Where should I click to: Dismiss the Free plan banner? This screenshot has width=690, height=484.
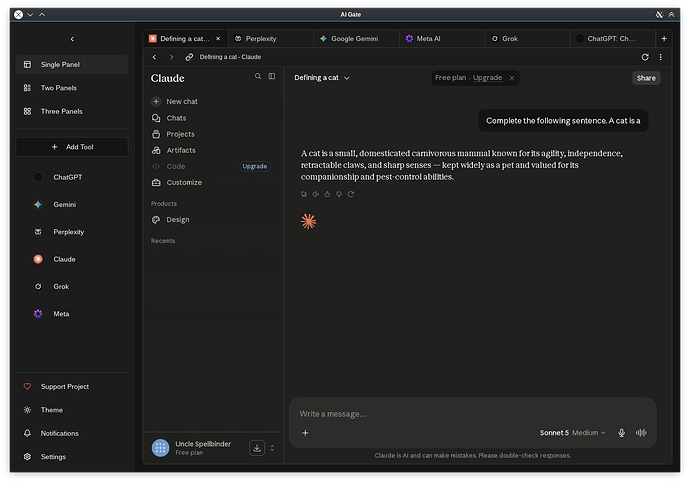coord(512,78)
